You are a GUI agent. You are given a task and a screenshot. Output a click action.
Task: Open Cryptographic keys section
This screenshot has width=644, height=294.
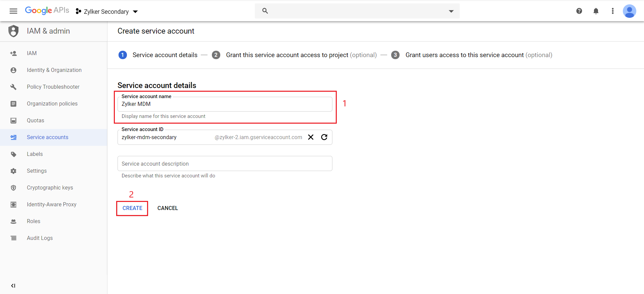pyautogui.click(x=50, y=187)
